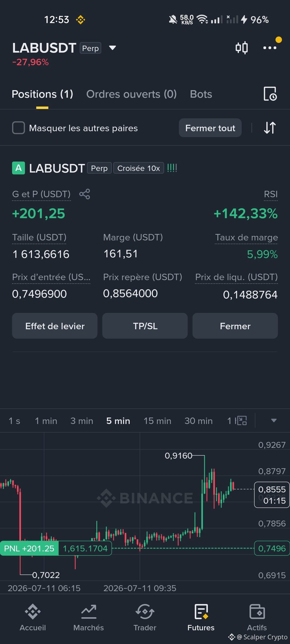Image resolution: width=290 pixels, height=644 pixels.
Task: Open the Trader tab
Action: pyautogui.click(x=145, y=617)
